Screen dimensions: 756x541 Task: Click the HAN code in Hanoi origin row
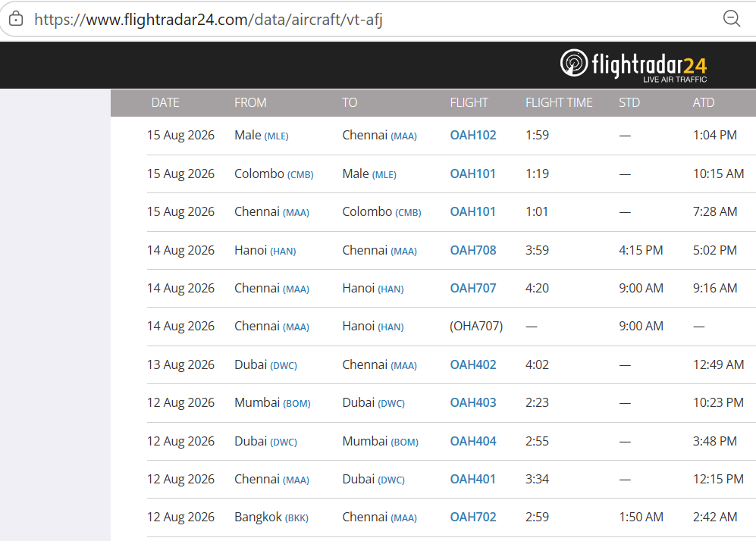point(283,252)
